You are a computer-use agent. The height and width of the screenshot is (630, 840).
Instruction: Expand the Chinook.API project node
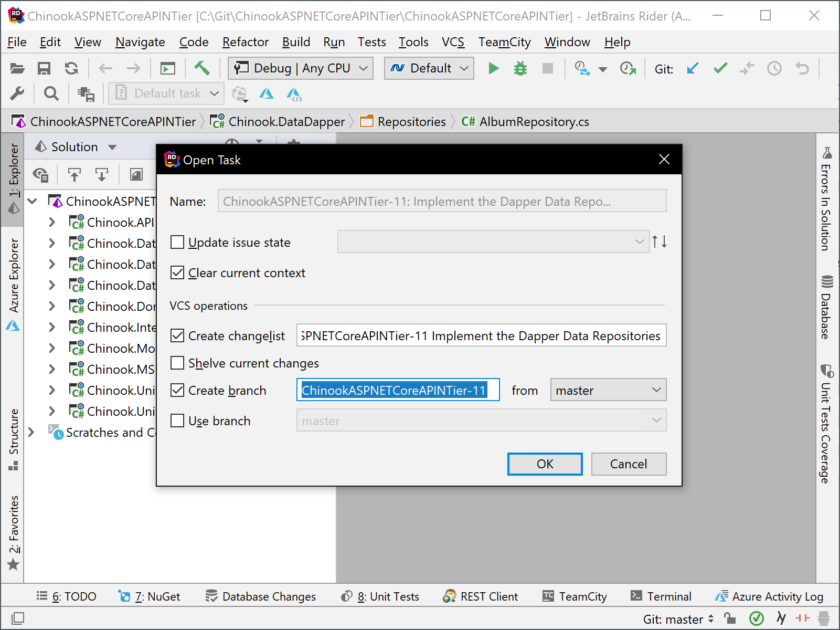pos(52,222)
